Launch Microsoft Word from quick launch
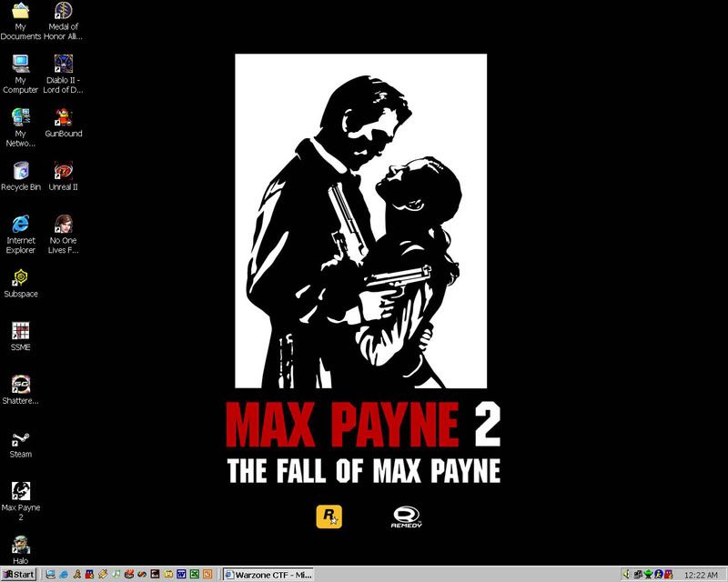Image resolution: width=728 pixels, height=582 pixels. pyautogui.click(x=181, y=575)
